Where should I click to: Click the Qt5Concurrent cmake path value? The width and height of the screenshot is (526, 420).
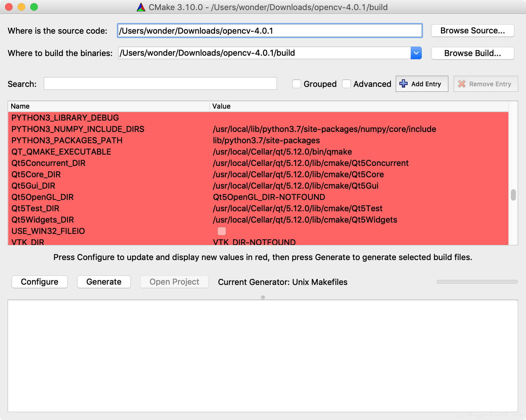tap(311, 163)
